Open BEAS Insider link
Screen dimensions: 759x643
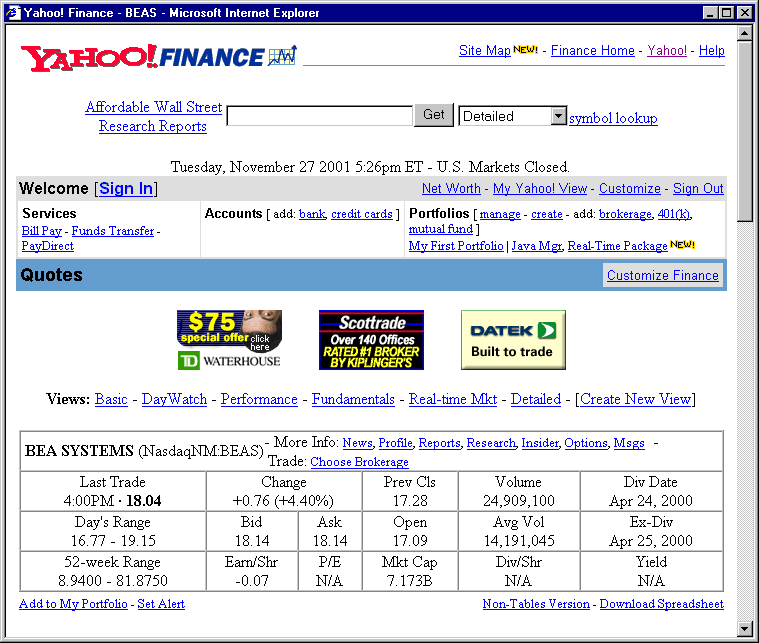click(x=540, y=443)
